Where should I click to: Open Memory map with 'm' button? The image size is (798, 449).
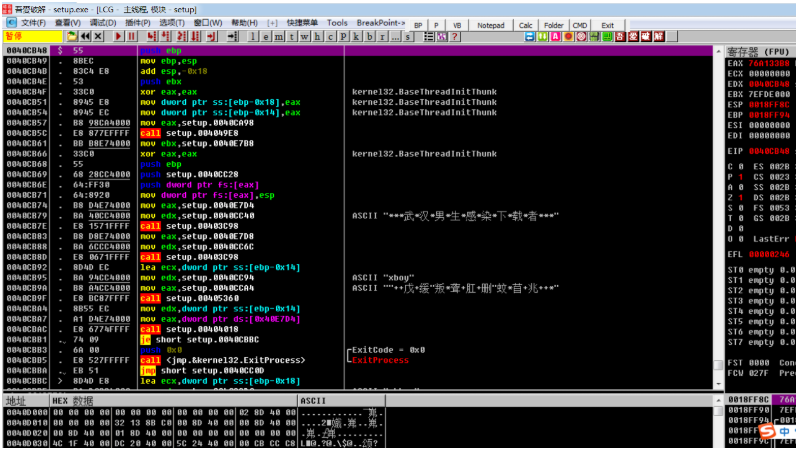(278, 37)
